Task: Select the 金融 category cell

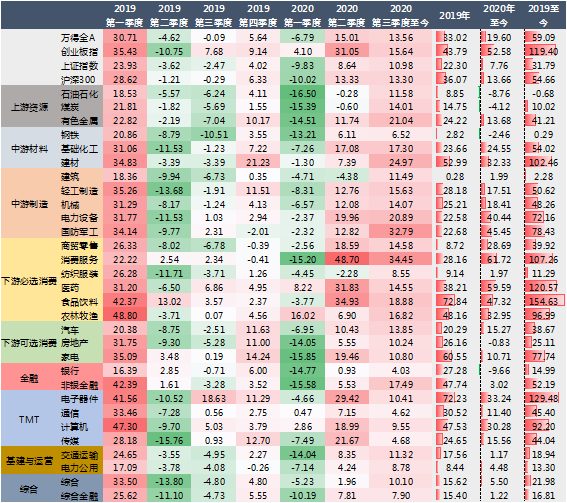Action: pos(29,378)
